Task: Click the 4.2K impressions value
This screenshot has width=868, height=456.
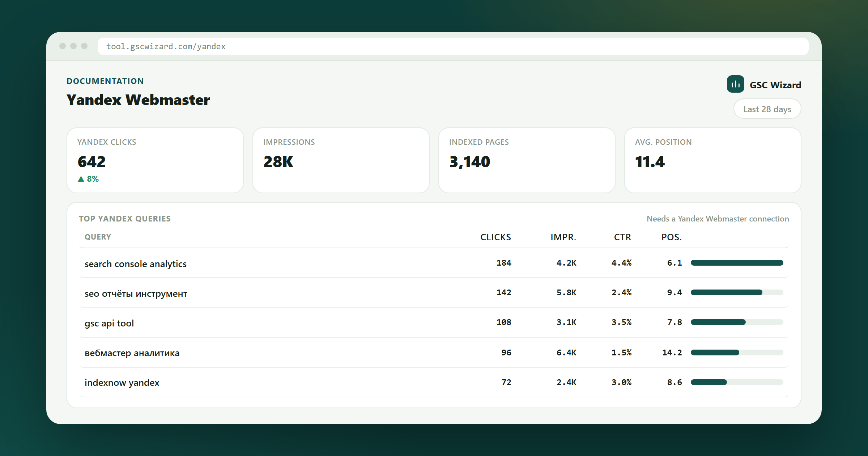Action: click(566, 263)
